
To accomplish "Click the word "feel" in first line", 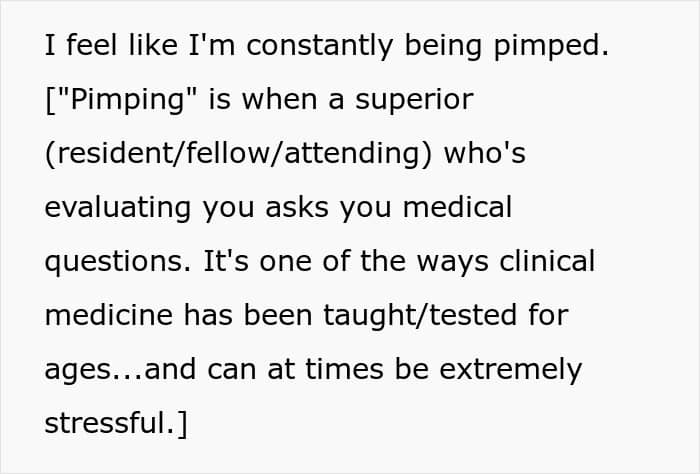I will point(92,45).
